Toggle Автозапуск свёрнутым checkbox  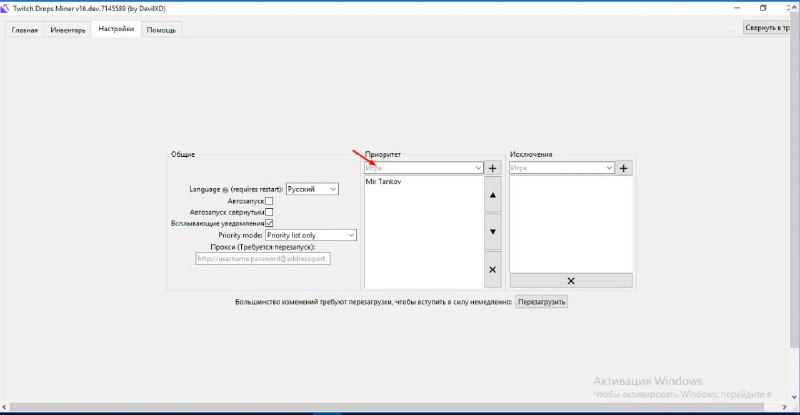click(x=269, y=212)
